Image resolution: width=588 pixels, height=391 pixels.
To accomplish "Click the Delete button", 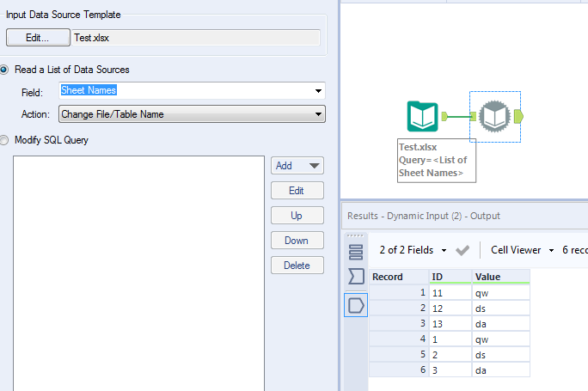I will click(297, 266).
